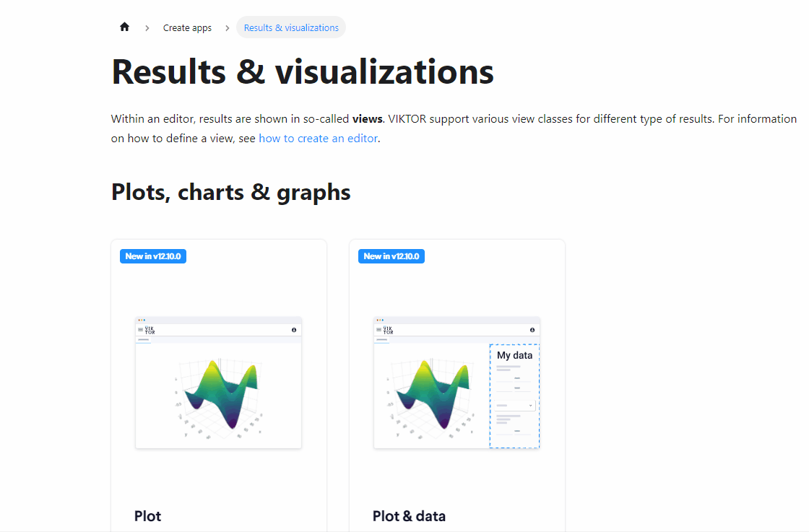Open the Plot & data card title
Viewport: 809px width, 532px height.
(x=409, y=516)
